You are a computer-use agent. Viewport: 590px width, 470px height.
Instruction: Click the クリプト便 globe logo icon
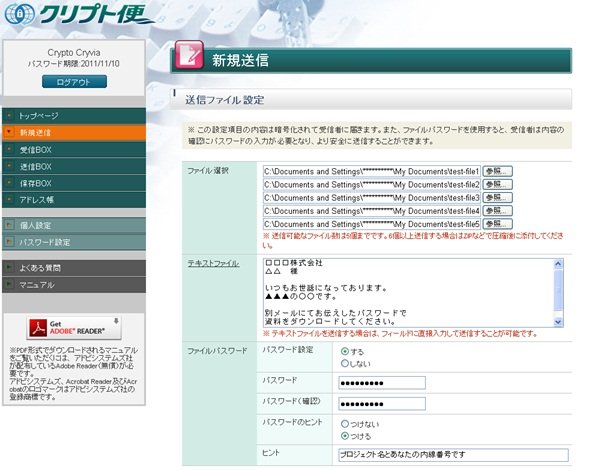click(x=19, y=14)
